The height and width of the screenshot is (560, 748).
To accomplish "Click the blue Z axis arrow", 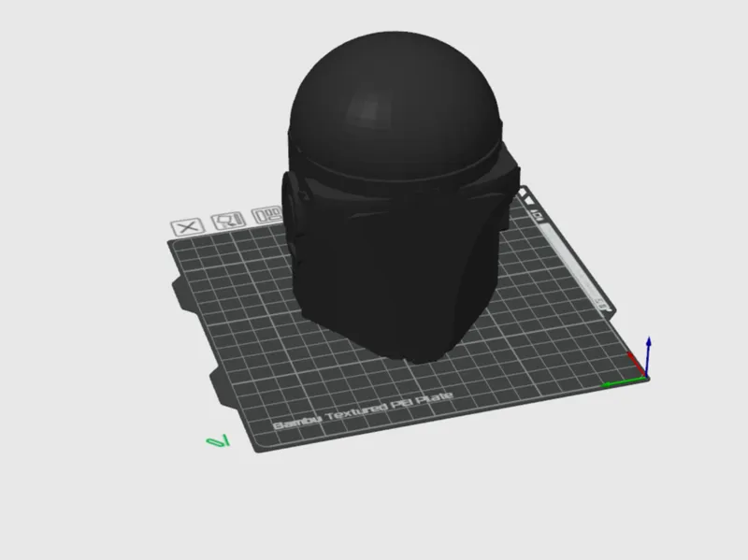I will point(648,356).
